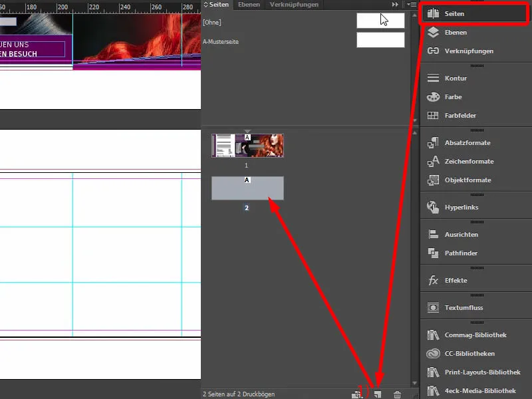Open the Commag-Bibliothek library
Screen dimensions: 532x399
coord(475,335)
